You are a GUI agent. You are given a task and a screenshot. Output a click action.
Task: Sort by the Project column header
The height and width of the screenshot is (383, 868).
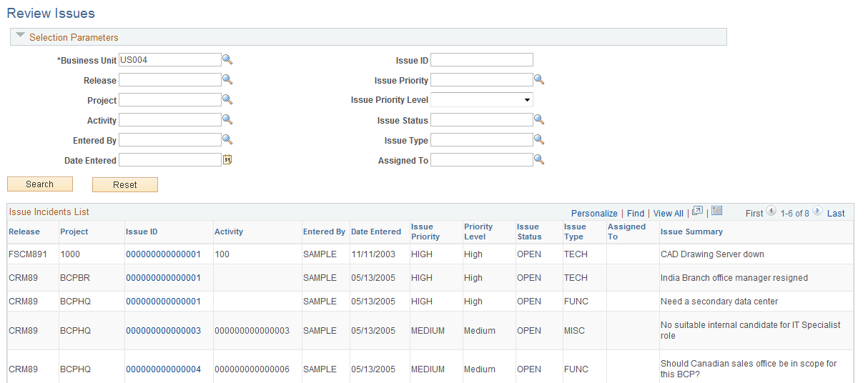point(74,232)
